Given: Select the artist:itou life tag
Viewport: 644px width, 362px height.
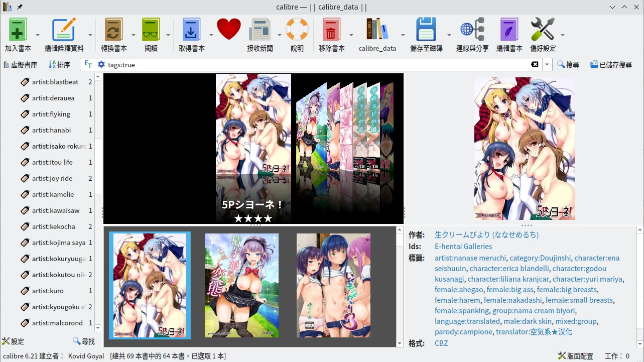Looking at the screenshot, I should tap(52, 162).
